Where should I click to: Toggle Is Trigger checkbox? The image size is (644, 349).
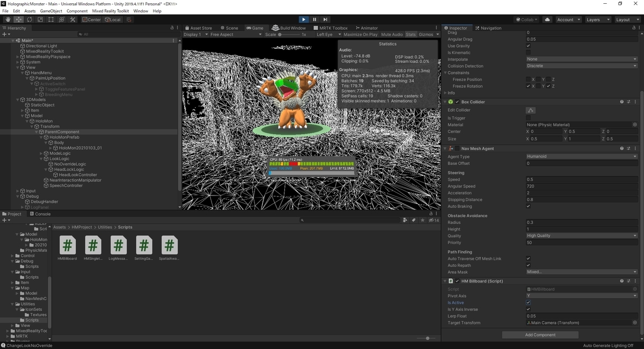point(528,118)
